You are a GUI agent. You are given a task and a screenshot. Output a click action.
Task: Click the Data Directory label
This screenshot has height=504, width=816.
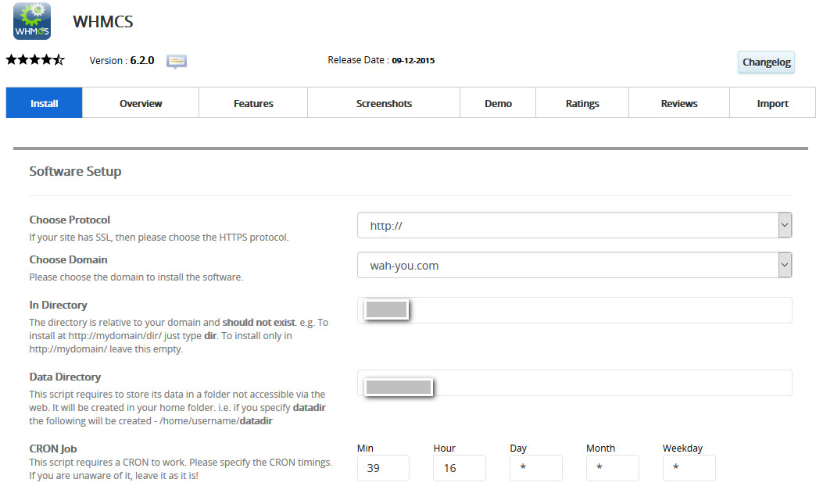pos(65,377)
